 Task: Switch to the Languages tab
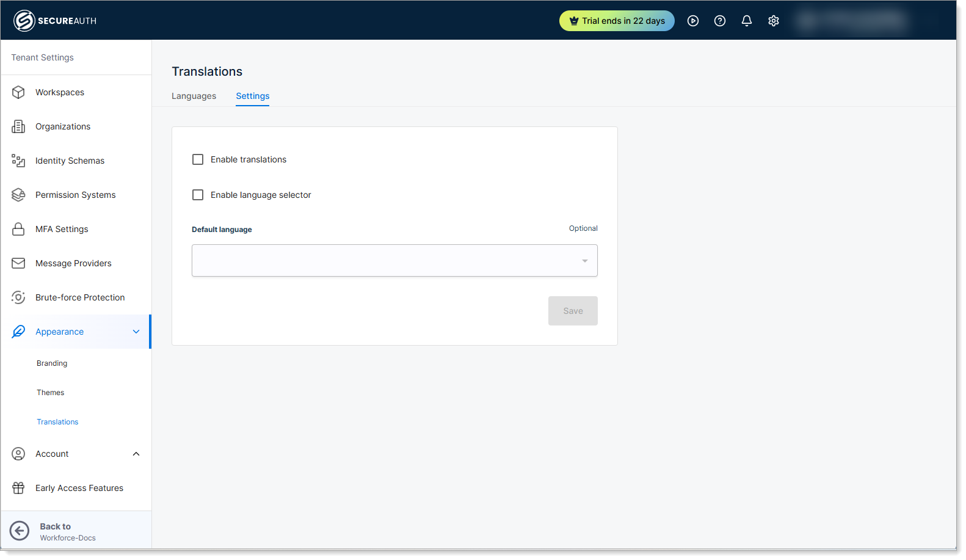tap(194, 96)
